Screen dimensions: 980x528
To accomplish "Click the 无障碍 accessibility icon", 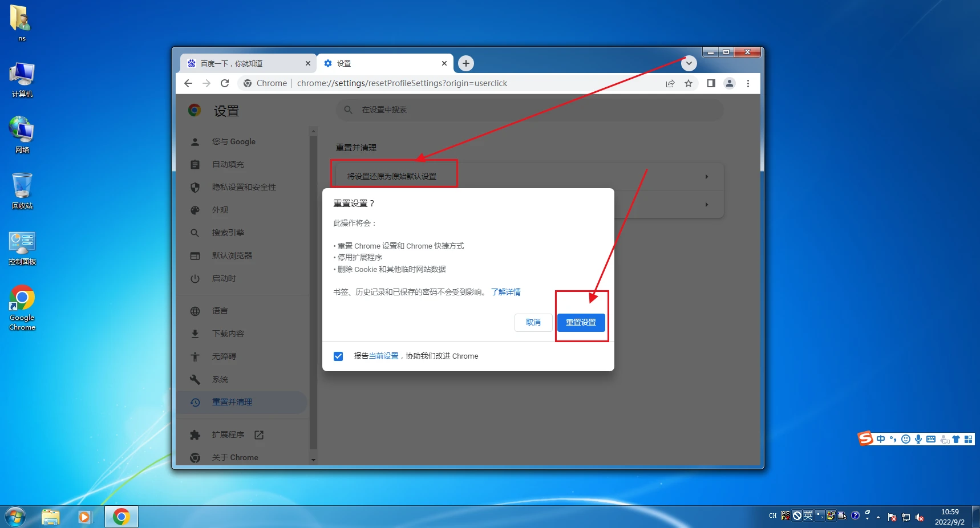I will (x=195, y=356).
